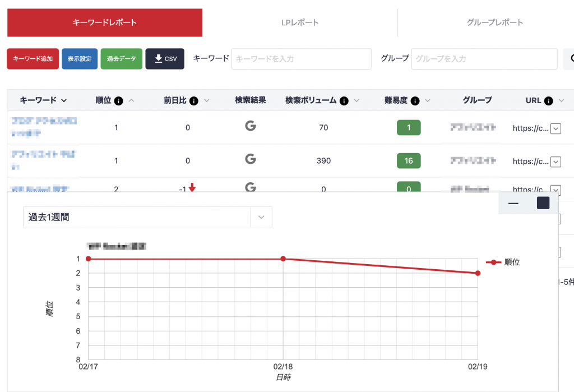Expand URL dropdown in second row

[556, 162]
